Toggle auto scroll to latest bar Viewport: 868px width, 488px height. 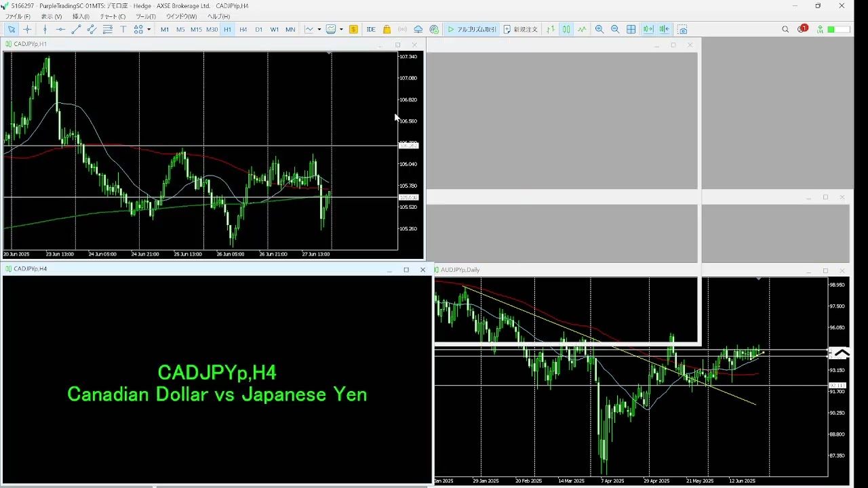click(x=648, y=29)
